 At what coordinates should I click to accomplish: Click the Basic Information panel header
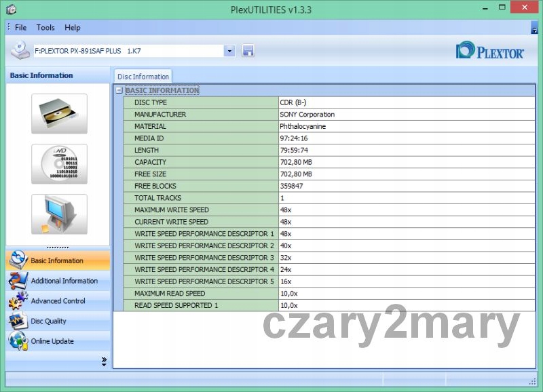(58, 75)
